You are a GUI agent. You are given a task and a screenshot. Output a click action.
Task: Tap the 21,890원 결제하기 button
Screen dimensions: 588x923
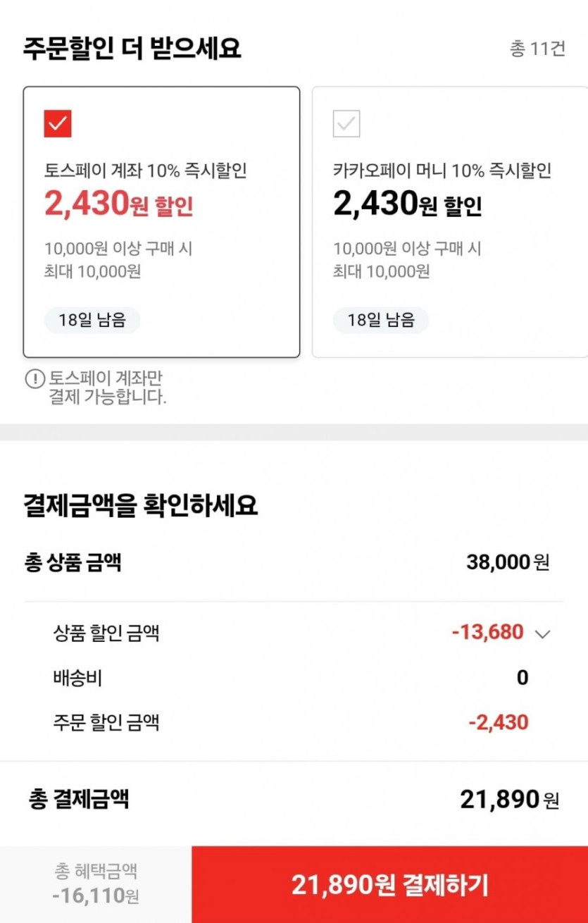pyautogui.click(x=389, y=885)
